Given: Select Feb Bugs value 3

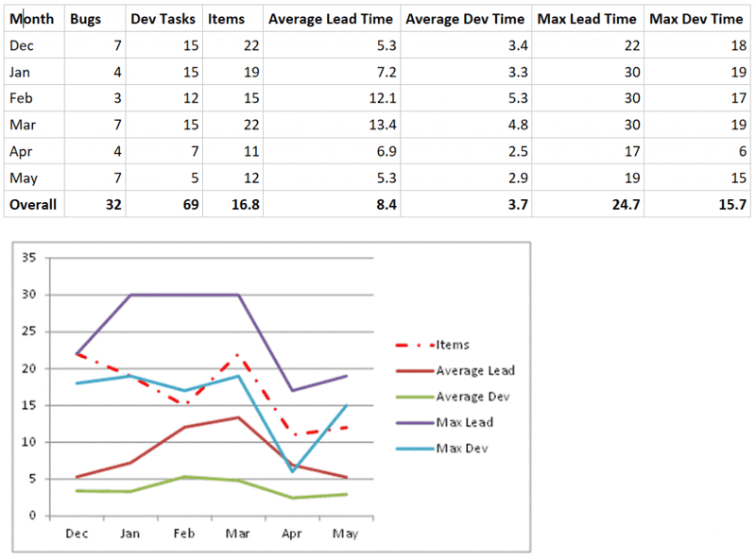Looking at the screenshot, I should tap(95, 98).
